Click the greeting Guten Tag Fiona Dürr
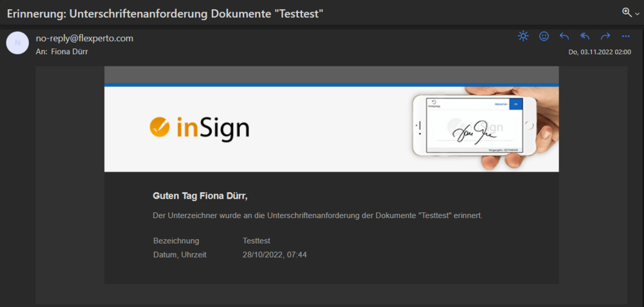 [x=200, y=196]
